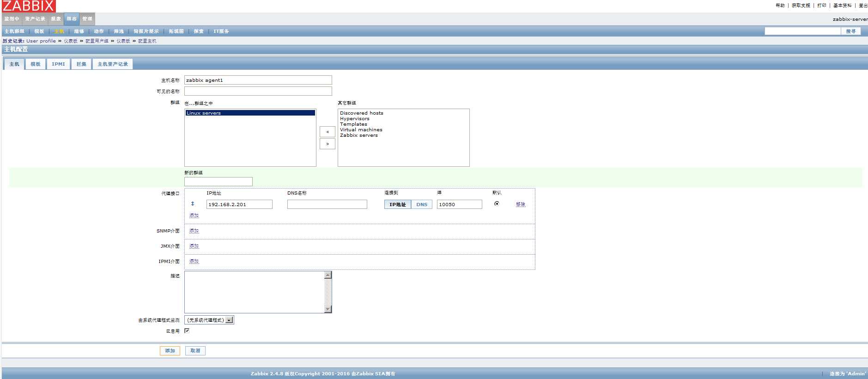Open the 获取支援 support link

tap(801, 6)
